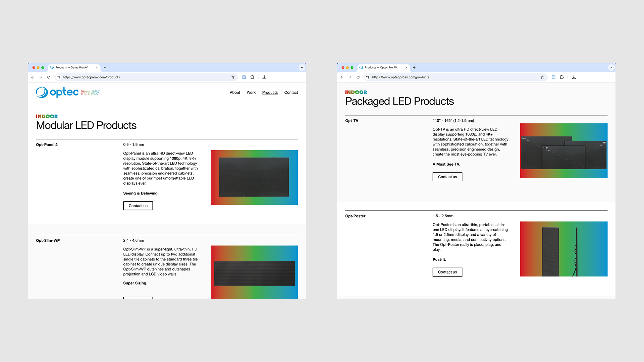Click the site info icon in the right address bar
The image size is (644, 362).
point(368,77)
